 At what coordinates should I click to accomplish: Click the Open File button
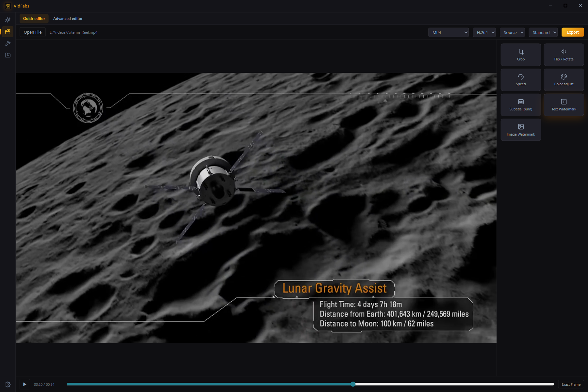(x=33, y=32)
